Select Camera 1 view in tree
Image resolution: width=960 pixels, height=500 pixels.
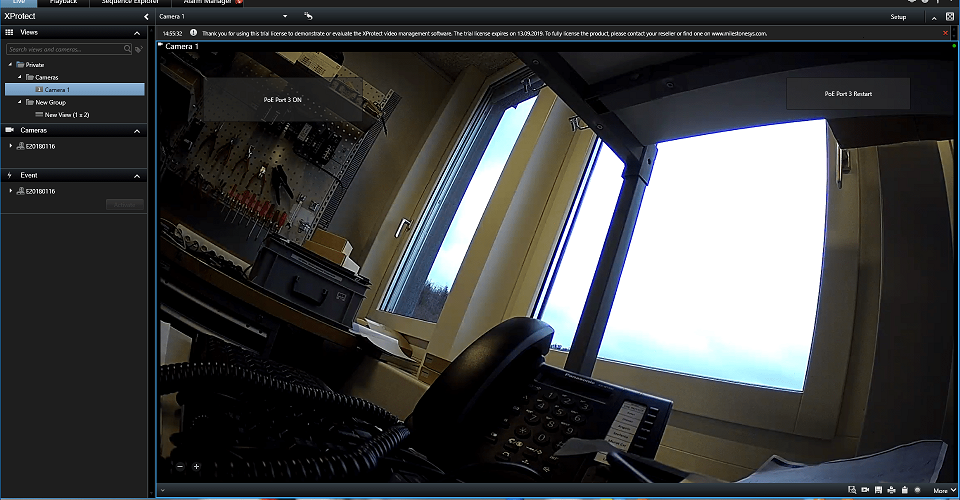75,89
